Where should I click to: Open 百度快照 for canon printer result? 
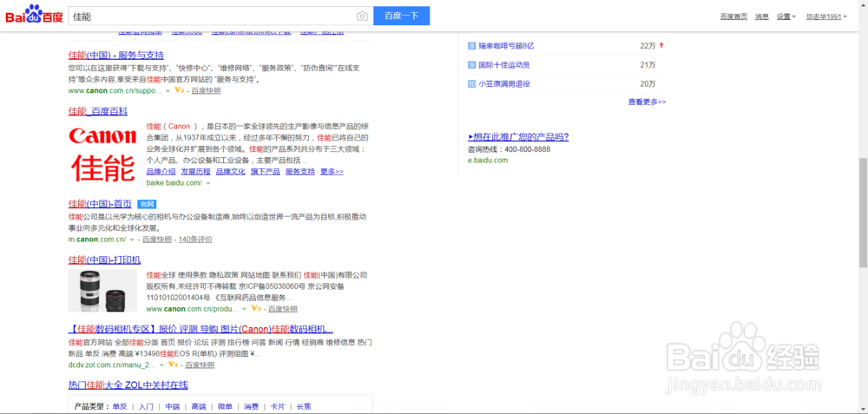tap(283, 309)
